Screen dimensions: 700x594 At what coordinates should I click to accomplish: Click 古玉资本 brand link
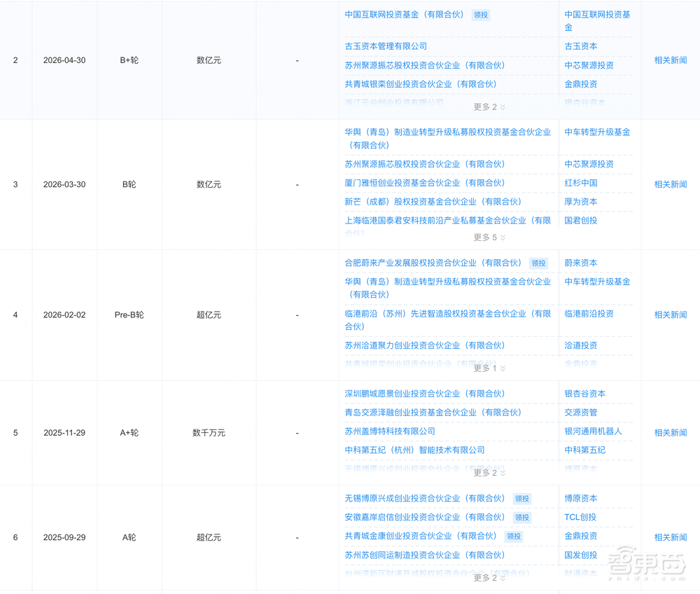point(581,46)
